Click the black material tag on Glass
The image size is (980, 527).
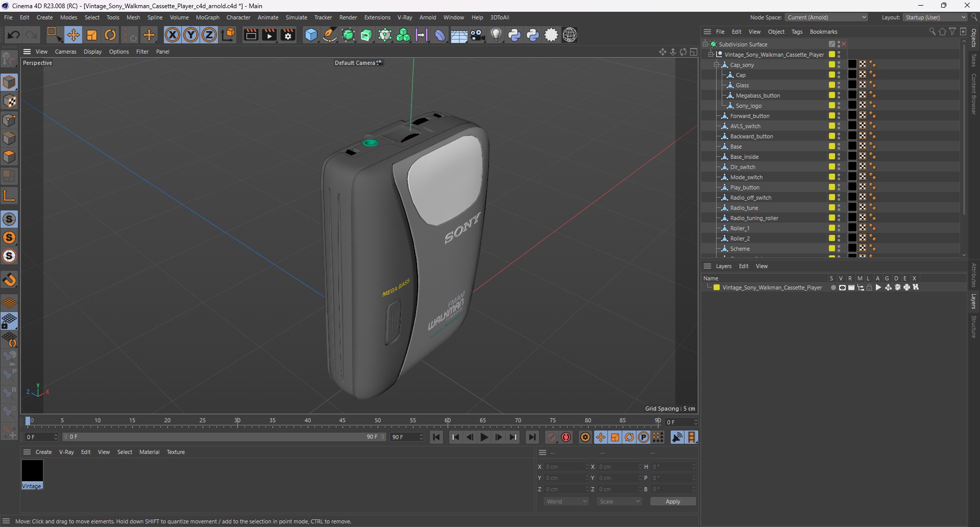[852, 85]
